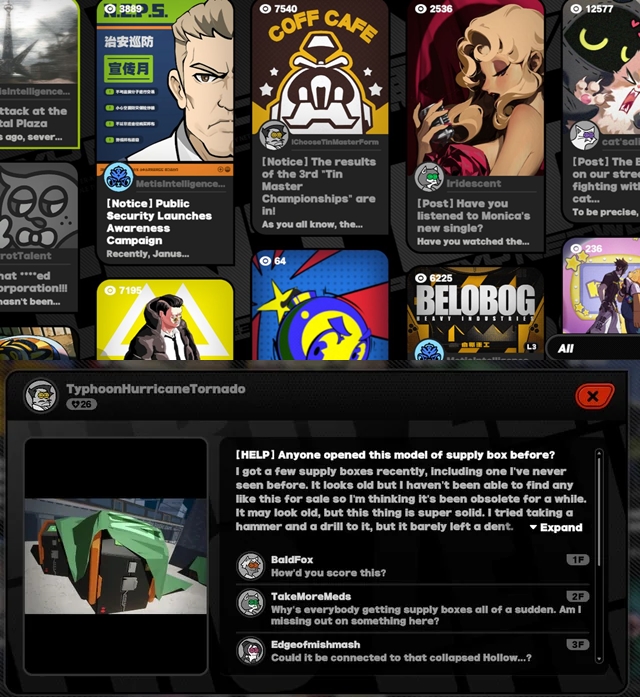Click Edgeofmishmash's avatar in comments
The height and width of the screenshot is (697, 640).
250,650
